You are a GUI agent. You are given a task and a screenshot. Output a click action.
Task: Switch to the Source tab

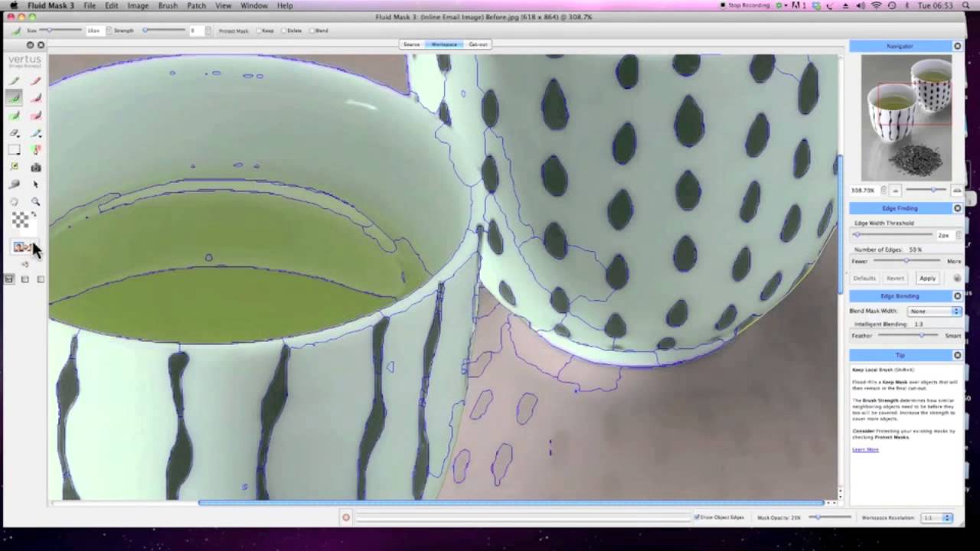pyautogui.click(x=412, y=44)
